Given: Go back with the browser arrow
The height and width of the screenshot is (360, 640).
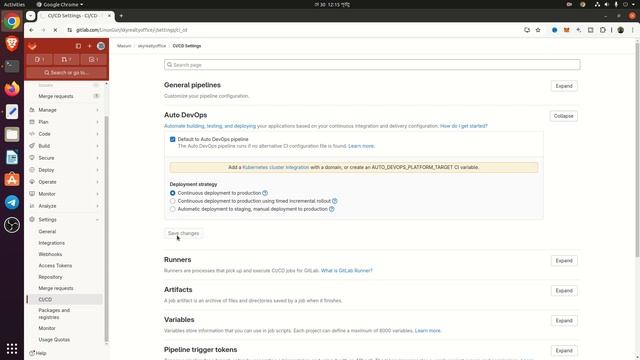Looking at the screenshot, I should (x=31, y=30).
